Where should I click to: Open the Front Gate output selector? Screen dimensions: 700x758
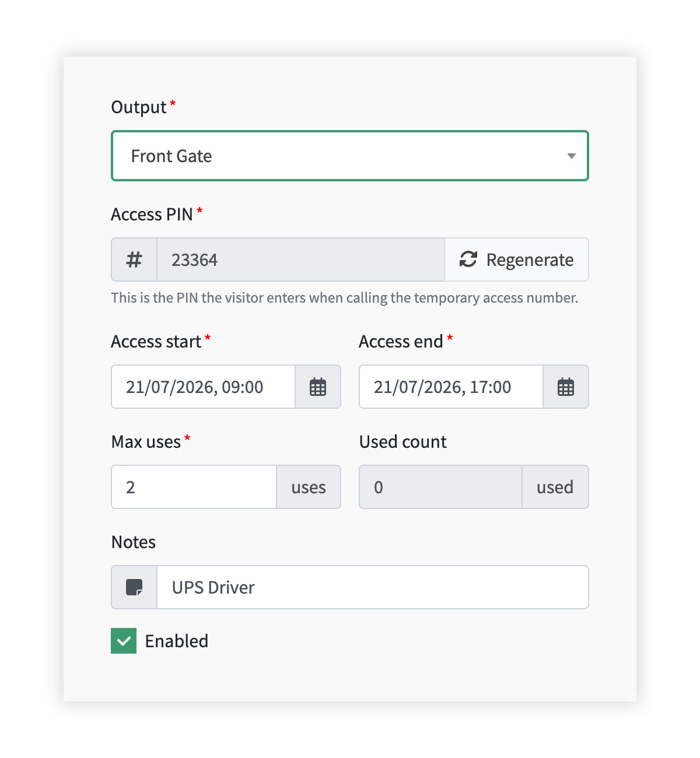tap(350, 156)
